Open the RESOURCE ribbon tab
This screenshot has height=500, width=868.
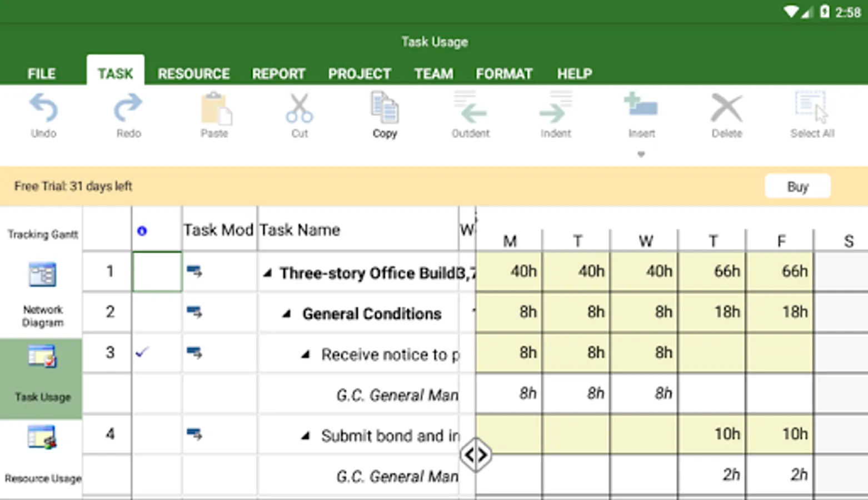193,74
